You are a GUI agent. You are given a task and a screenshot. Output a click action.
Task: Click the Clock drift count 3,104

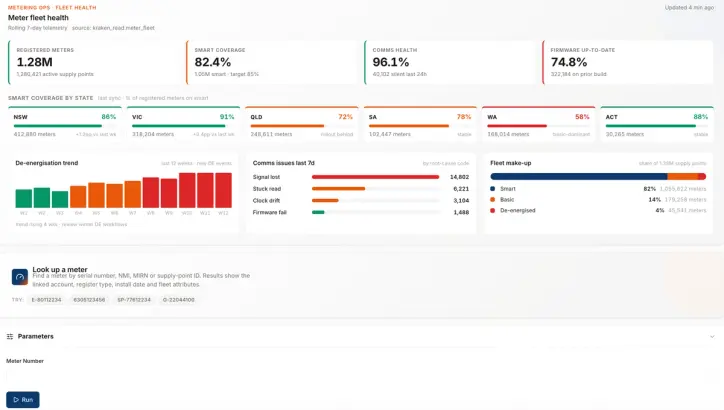point(461,200)
